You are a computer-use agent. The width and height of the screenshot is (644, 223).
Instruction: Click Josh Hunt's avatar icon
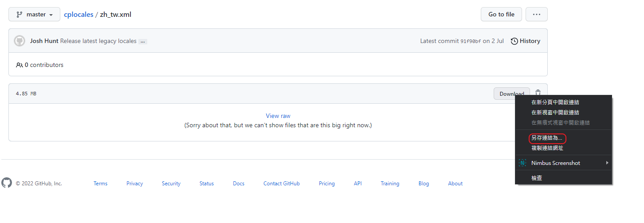pyautogui.click(x=20, y=41)
